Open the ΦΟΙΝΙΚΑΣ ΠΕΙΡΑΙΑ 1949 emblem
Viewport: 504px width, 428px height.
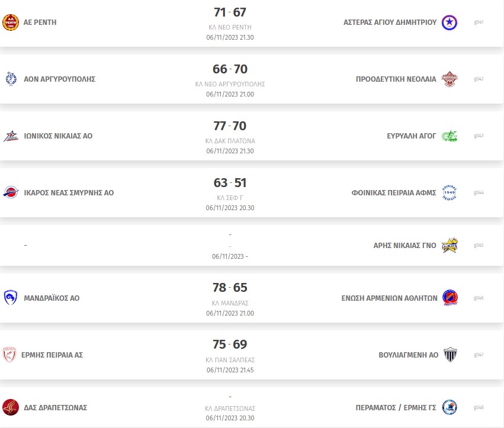pyautogui.click(x=450, y=193)
